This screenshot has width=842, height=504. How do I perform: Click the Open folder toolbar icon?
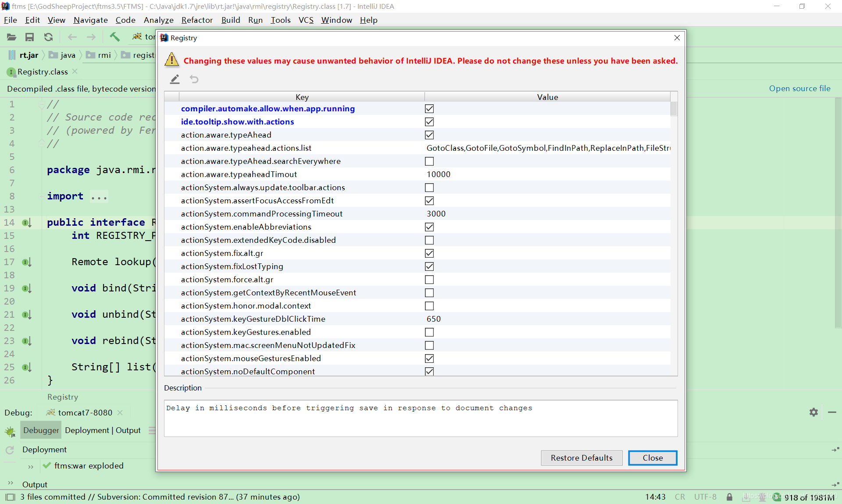point(11,37)
